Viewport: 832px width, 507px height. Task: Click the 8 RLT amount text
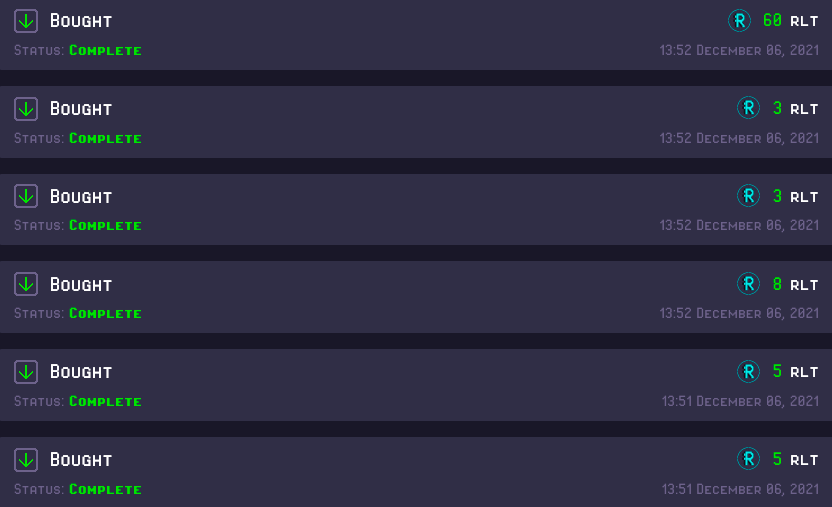point(795,284)
